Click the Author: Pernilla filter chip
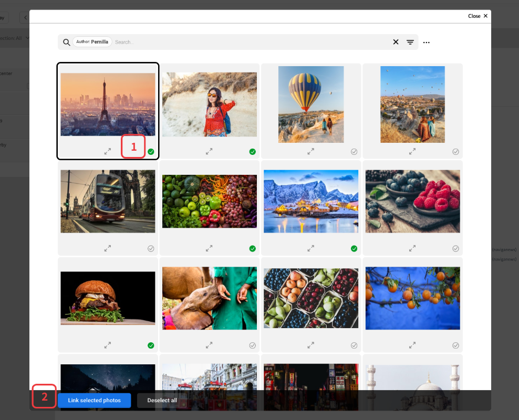 92,42
